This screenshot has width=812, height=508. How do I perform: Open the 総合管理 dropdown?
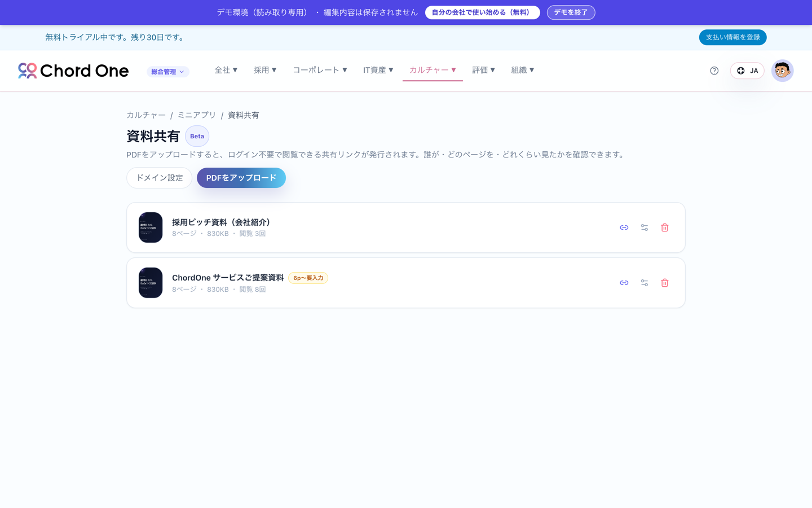[x=167, y=72]
